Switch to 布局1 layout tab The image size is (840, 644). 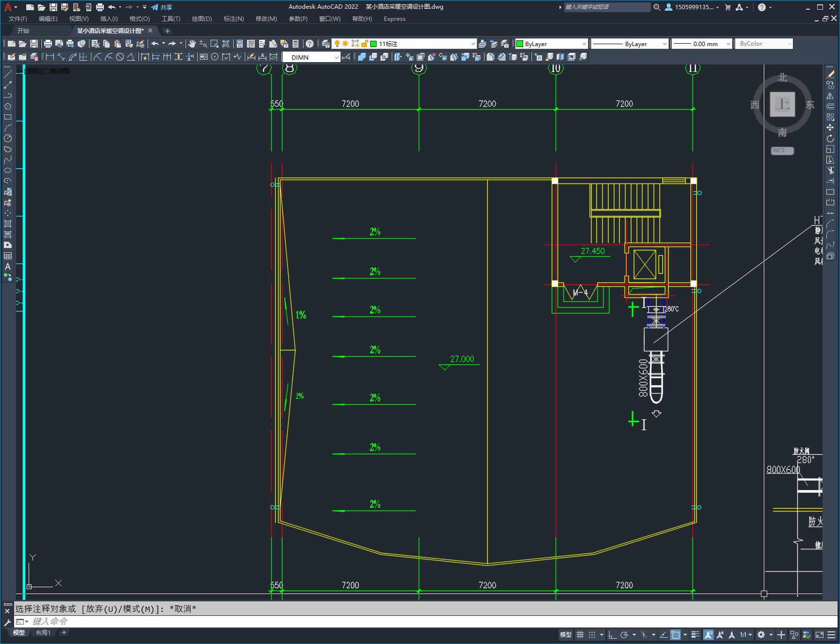(43, 633)
